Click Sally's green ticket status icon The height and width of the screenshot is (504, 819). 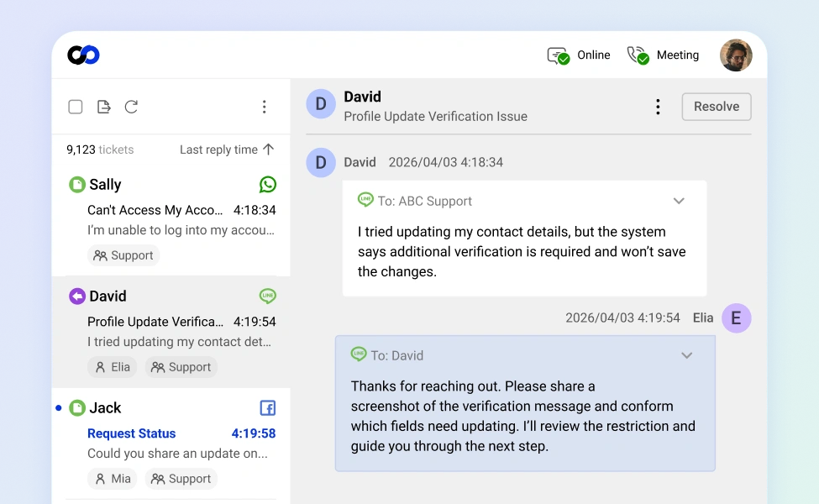pos(77,184)
